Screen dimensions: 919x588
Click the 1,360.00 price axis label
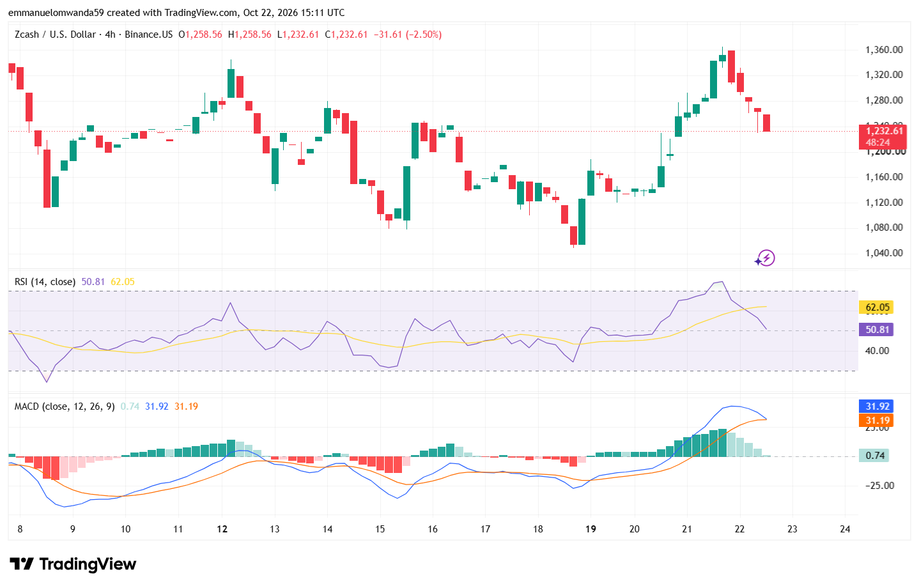tap(884, 50)
